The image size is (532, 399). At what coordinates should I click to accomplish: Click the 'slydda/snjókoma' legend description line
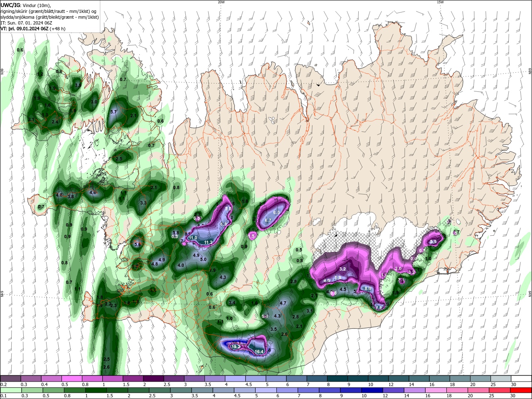49,17
